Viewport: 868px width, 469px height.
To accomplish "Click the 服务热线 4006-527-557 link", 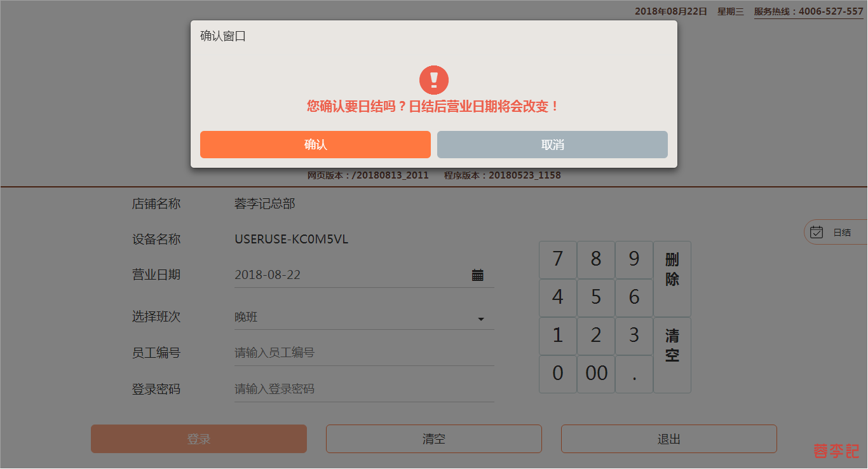I will coord(809,11).
